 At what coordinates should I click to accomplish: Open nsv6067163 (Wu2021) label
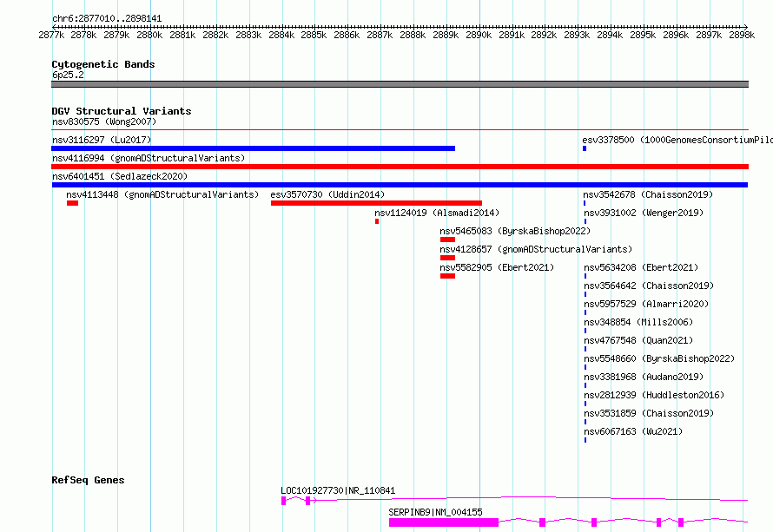(633, 431)
